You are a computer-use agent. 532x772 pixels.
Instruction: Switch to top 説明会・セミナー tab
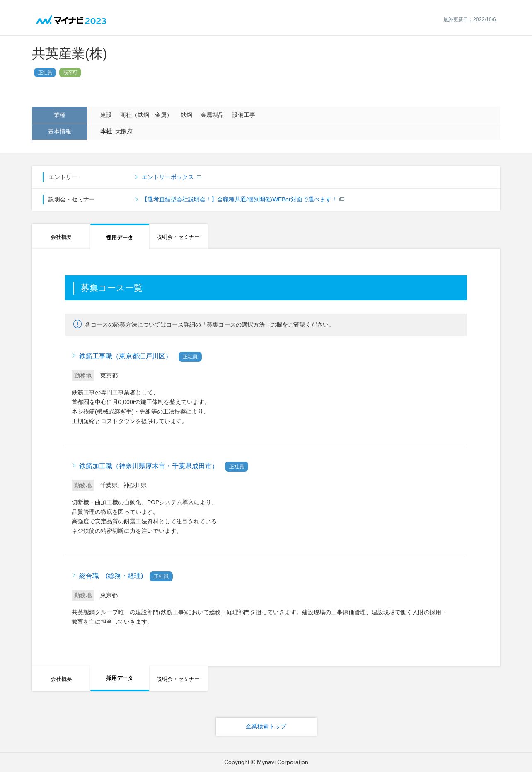click(178, 237)
